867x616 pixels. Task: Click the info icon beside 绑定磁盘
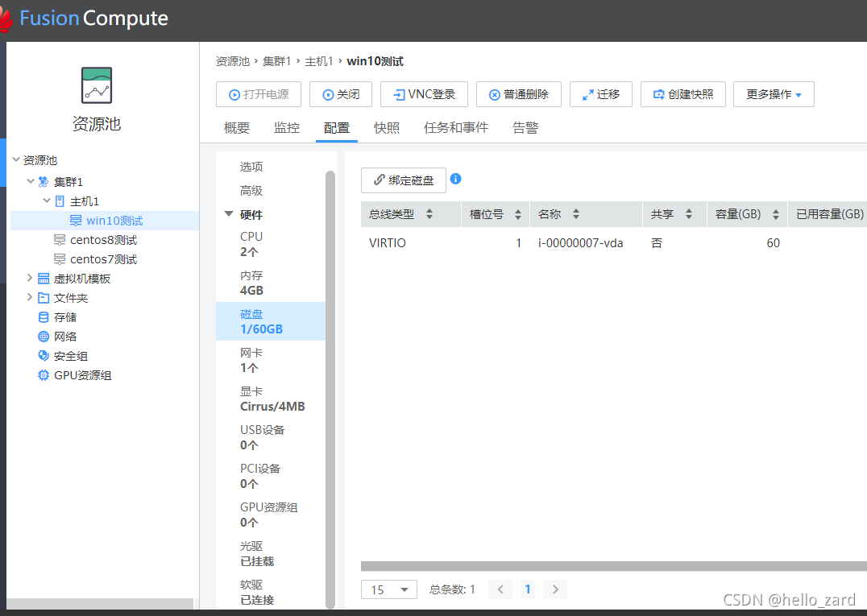pyautogui.click(x=455, y=179)
